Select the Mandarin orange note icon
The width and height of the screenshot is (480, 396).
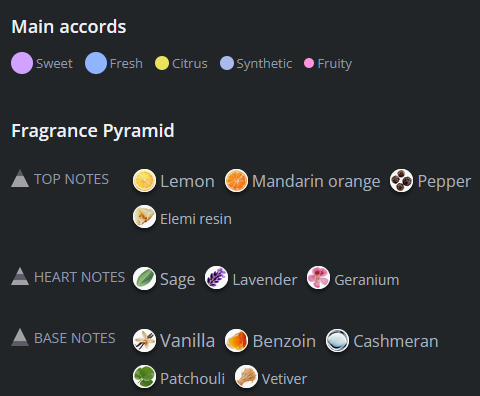236,181
